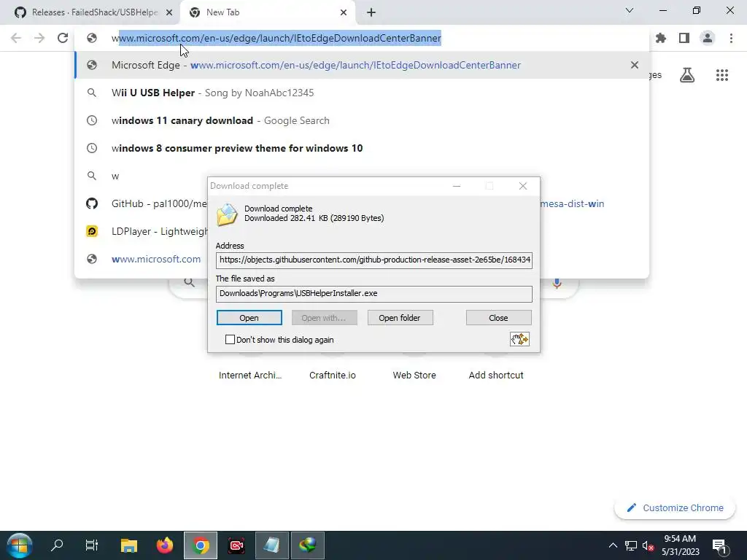Image resolution: width=747 pixels, height=560 pixels.
Task: Click the Chrome address bar URL text
Action: (x=276, y=38)
